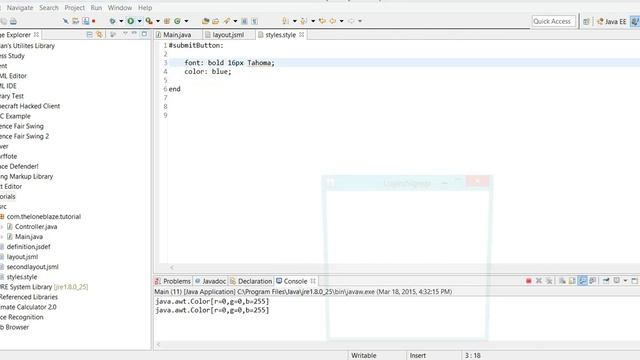Click the Open Task folder icon
The width and height of the screenshot is (640, 360).
pos(216,21)
